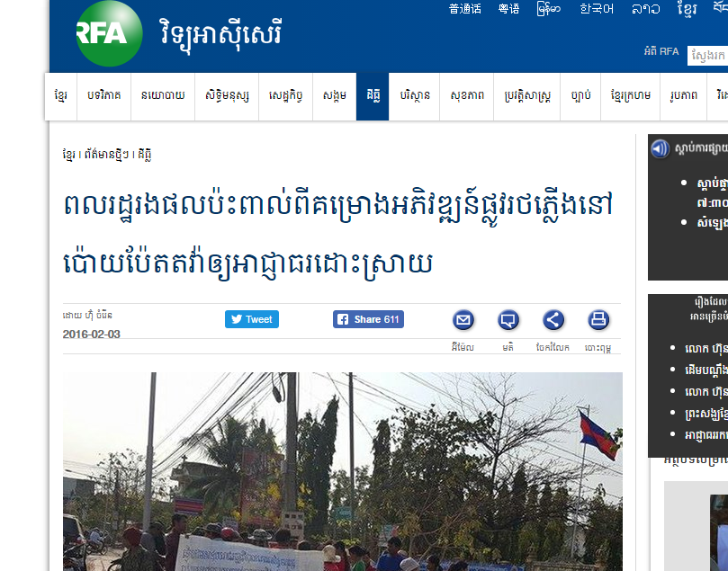Open the email article icon

[463, 320]
